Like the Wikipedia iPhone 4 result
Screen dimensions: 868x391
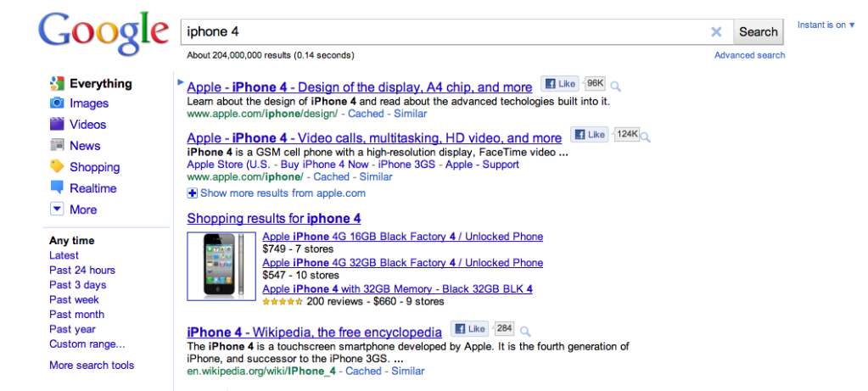(x=470, y=329)
